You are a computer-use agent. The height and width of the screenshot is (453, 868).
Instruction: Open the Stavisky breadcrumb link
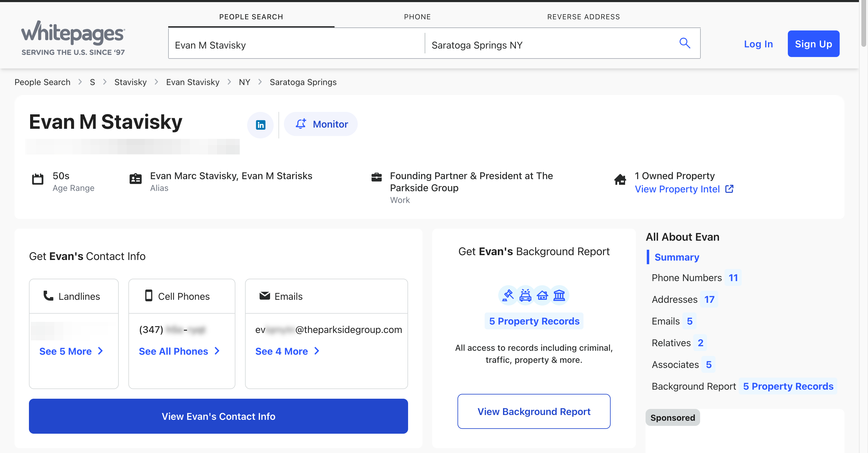[x=131, y=82]
